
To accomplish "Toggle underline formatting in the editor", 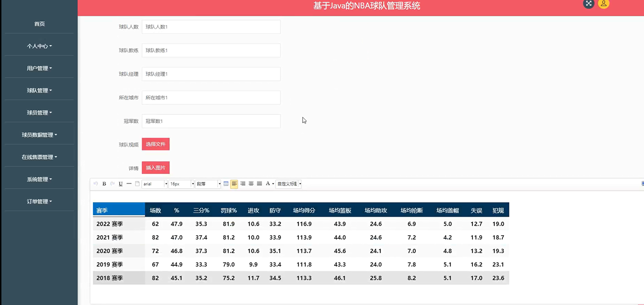I will point(121,184).
